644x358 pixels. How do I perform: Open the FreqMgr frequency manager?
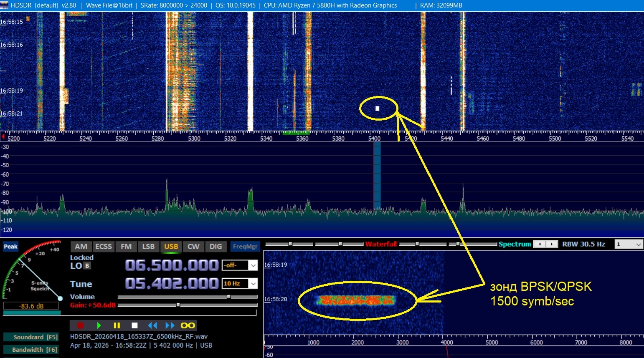pyautogui.click(x=245, y=247)
